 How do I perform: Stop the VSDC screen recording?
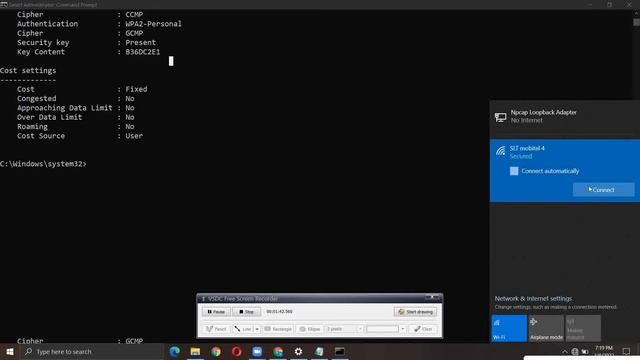pos(246,311)
